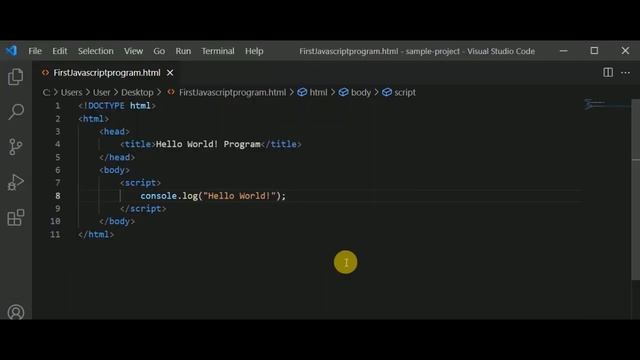Open the Selection menu
Screen dimensions: 640x360
96,51
